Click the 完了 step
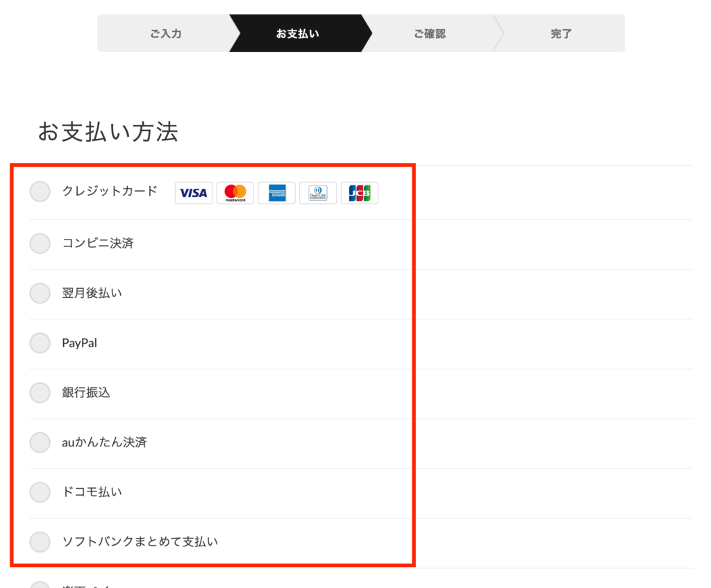Viewport: 711px width, 588px height. tap(561, 33)
